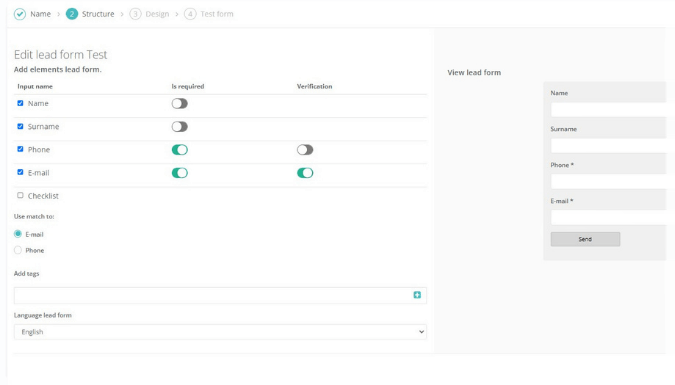Select the Phone radio under Use match to
The image size is (675, 385).
(x=18, y=250)
